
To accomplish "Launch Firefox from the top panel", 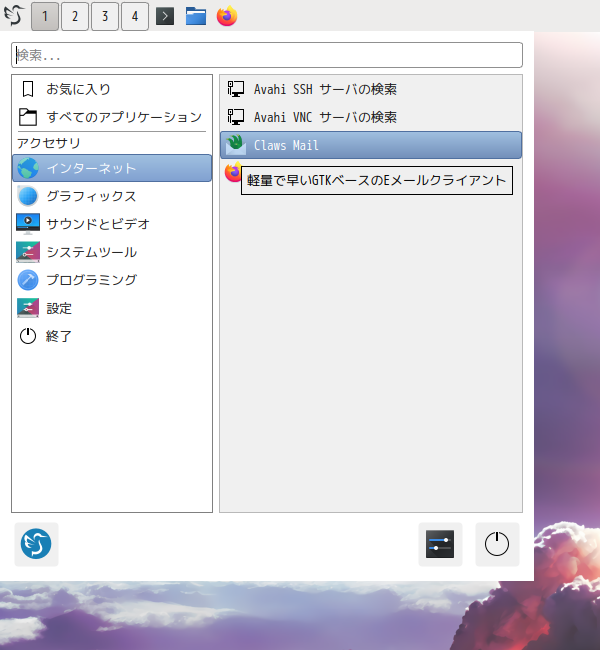I will tap(227, 16).
